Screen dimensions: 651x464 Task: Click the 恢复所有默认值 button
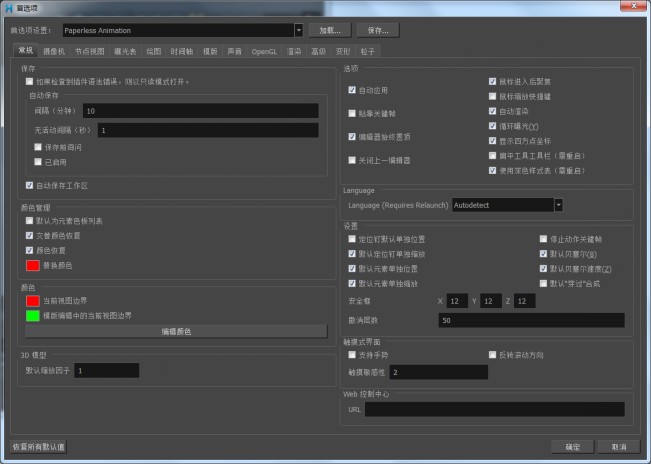pyautogui.click(x=39, y=447)
